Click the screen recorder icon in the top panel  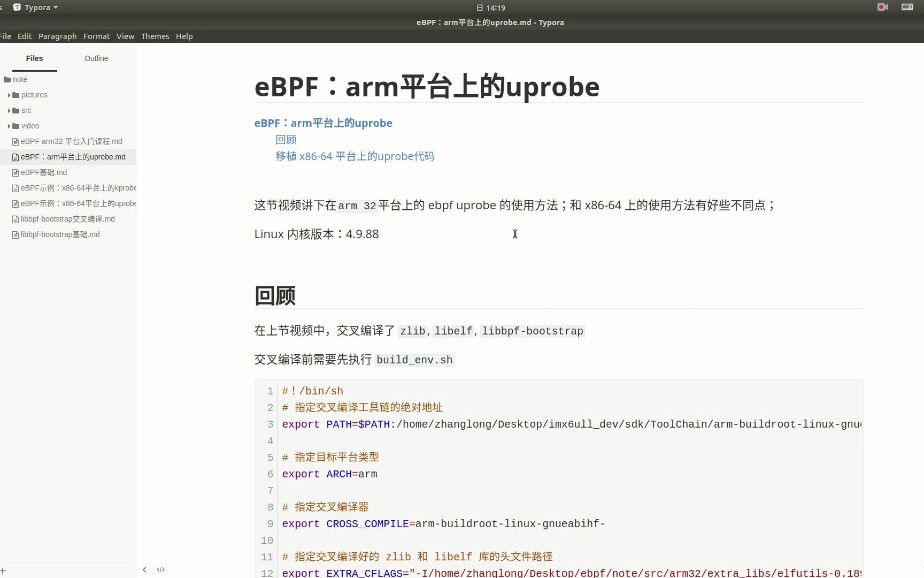(x=882, y=7)
